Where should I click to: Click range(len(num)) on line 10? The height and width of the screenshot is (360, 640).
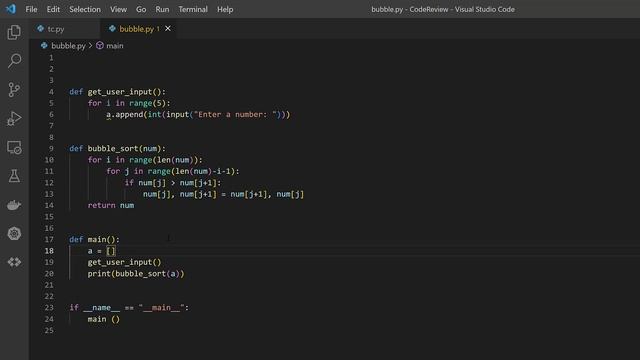click(x=163, y=160)
